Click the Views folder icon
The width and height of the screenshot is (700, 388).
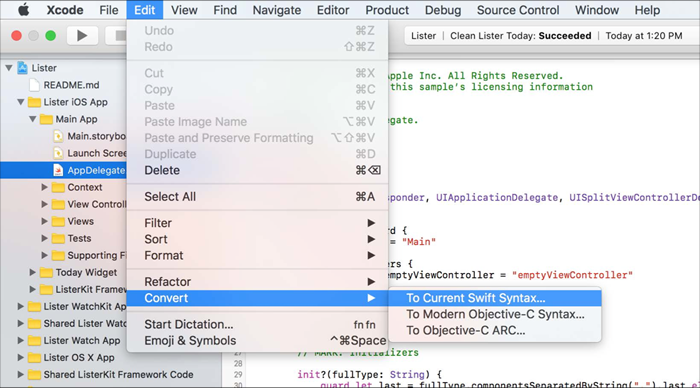tap(58, 221)
